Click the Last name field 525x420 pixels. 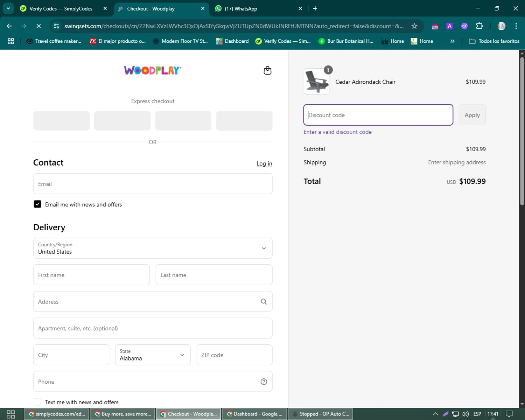(x=214, y=275)
